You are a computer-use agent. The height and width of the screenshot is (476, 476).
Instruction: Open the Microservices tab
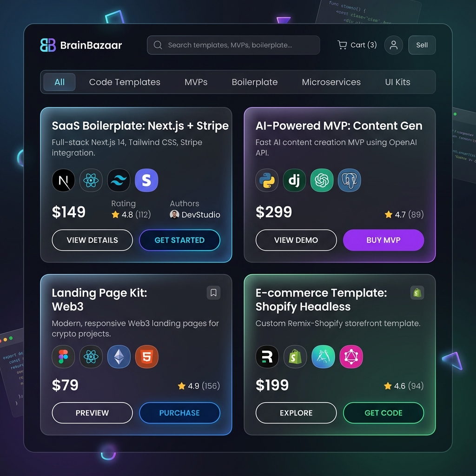pos(331,82)
